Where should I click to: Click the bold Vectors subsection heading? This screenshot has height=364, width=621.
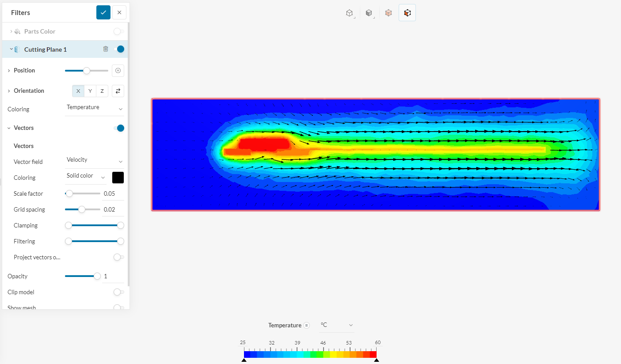(x=23, y=146)
